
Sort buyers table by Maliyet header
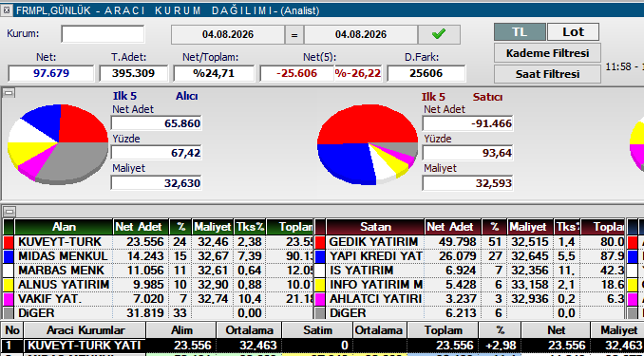point(213,227)
